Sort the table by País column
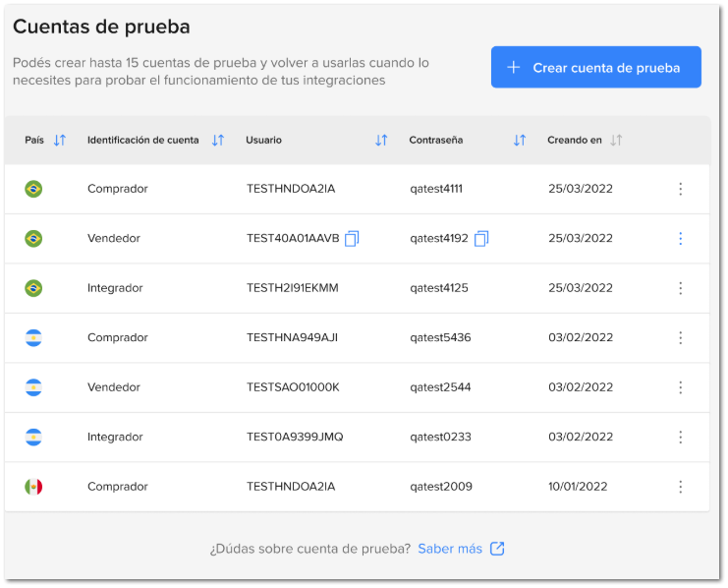The image size is (728, 588). click(60, 141)
